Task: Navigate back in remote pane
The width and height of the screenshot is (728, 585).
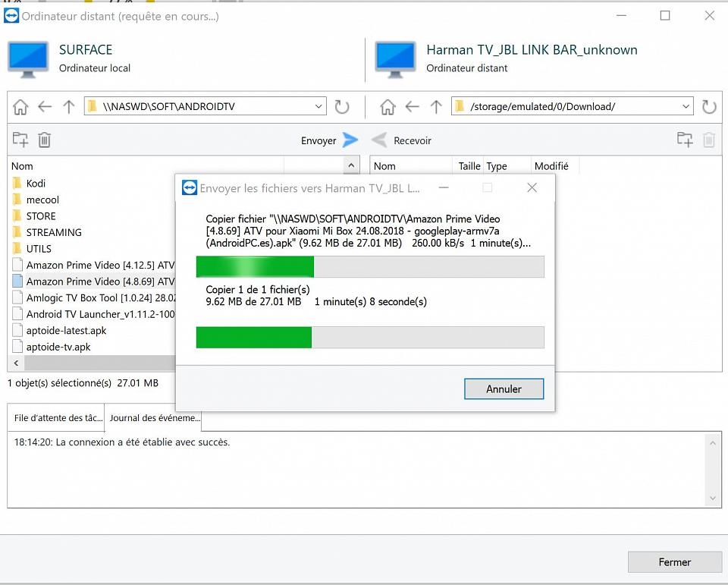Action: pyautogui.click(x=412, y=107)
